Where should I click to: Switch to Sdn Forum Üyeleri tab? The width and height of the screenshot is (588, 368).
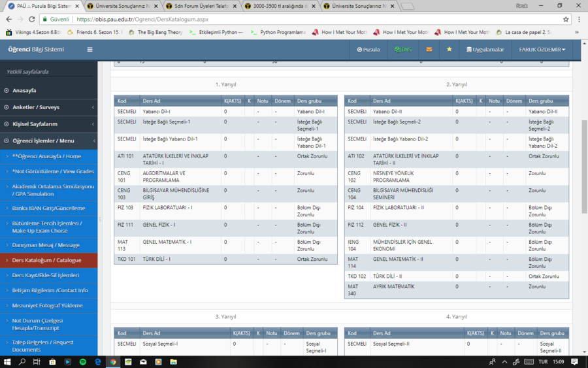coord(201,6)
